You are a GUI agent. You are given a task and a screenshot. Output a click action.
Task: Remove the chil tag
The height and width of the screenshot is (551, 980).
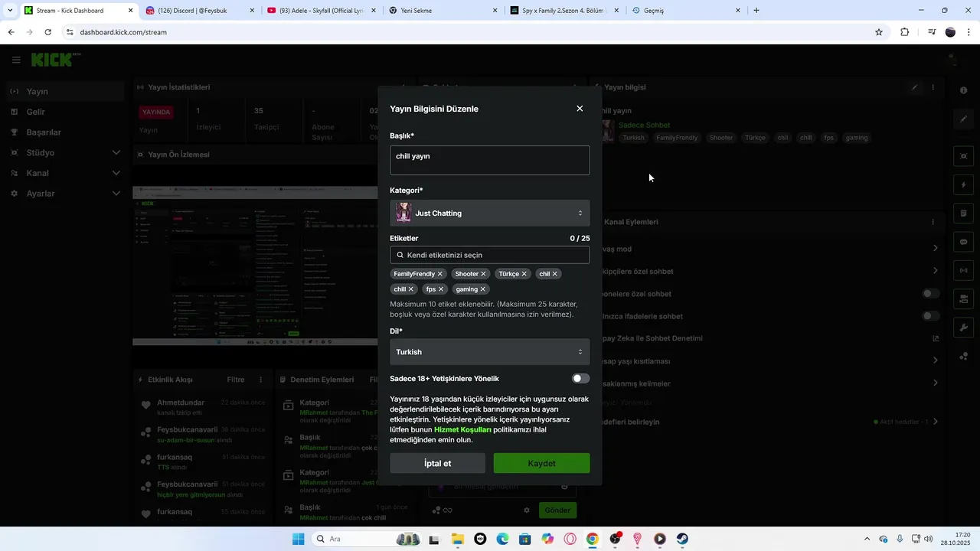tap(555, 274)
